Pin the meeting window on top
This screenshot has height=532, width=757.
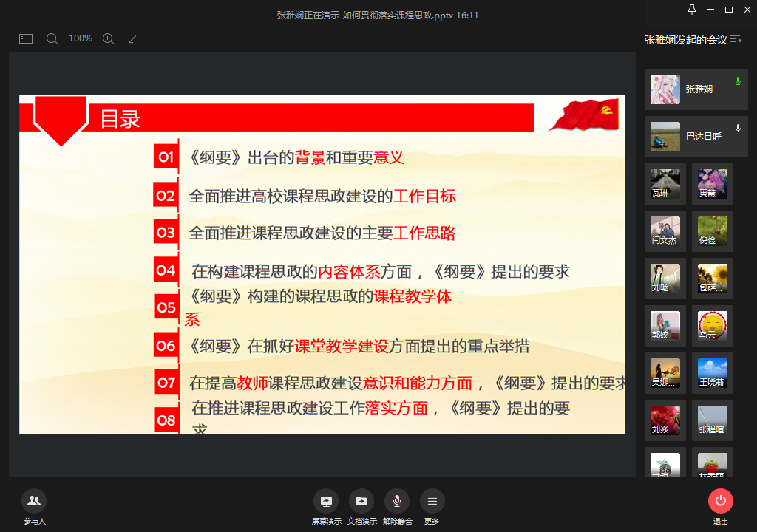[691, 10]
